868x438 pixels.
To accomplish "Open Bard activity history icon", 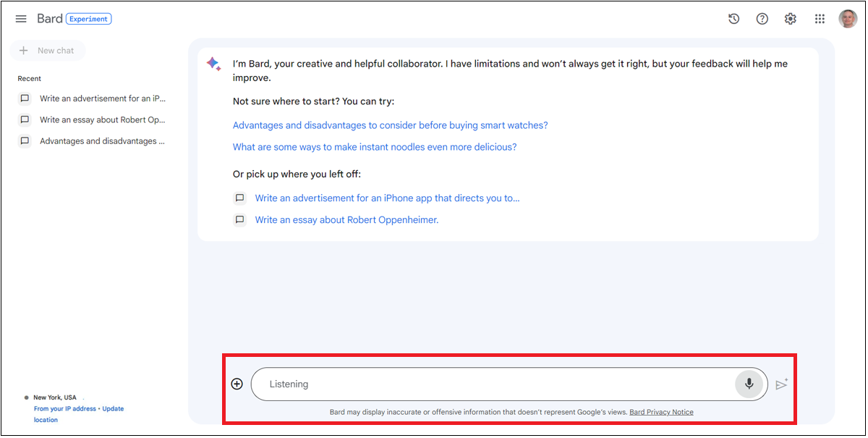I will click(733, 19).
